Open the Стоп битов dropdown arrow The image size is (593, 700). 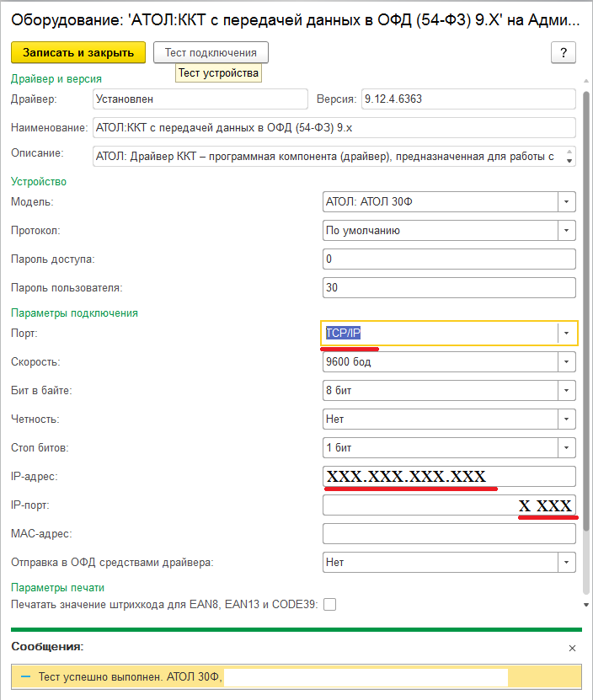pyautogui.click(x=566, y=447)
